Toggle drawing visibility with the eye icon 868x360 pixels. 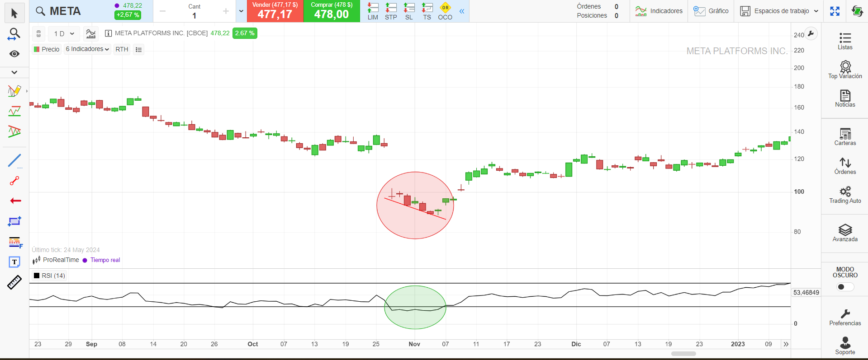(x=14, y=54)
